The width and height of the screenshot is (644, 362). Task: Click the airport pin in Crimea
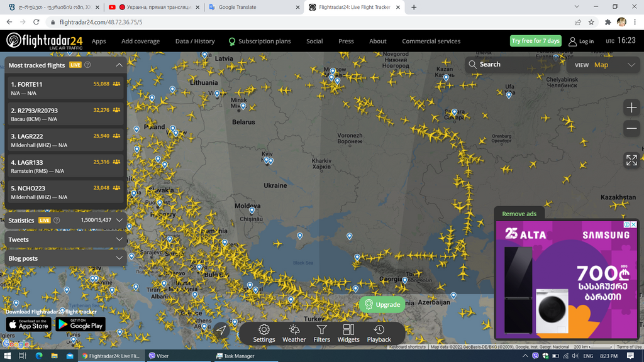click(x=300, y=236)
